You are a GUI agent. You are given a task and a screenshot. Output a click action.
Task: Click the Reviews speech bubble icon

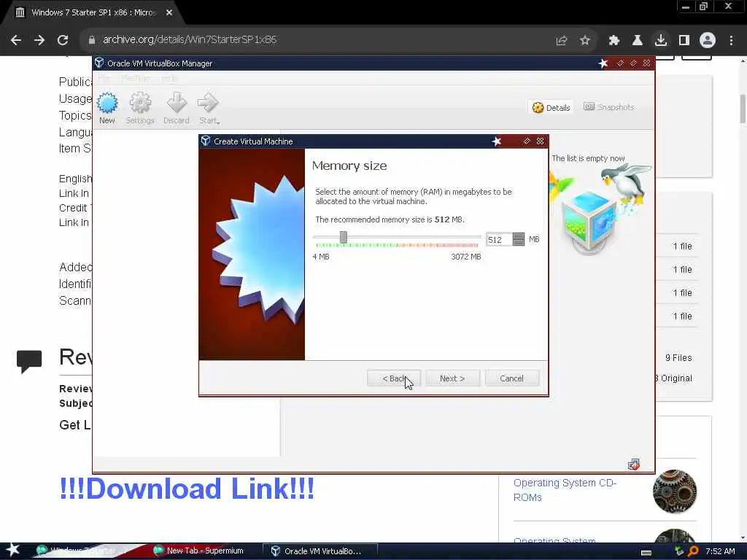pyautogui.click(x=29, y=362)
